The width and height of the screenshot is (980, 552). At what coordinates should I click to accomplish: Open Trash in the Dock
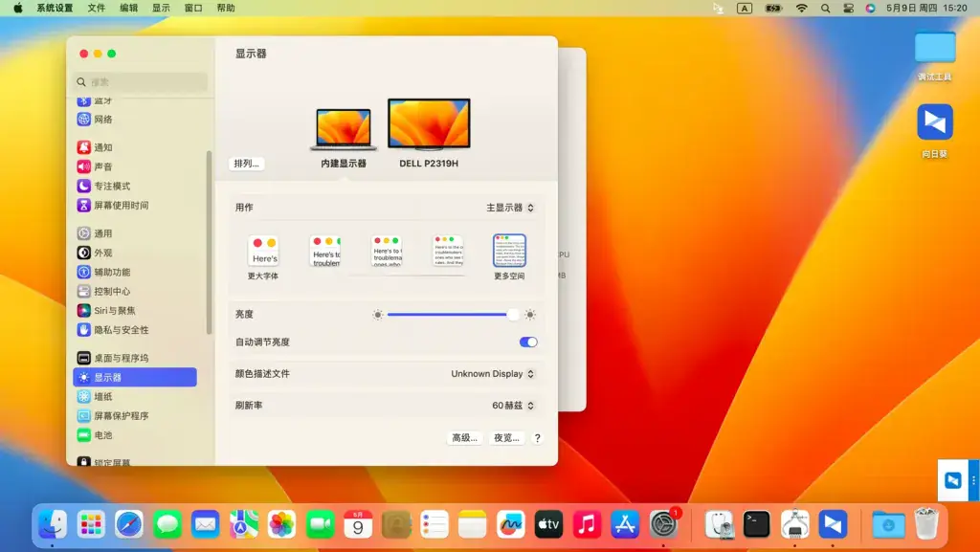point(926,524)
